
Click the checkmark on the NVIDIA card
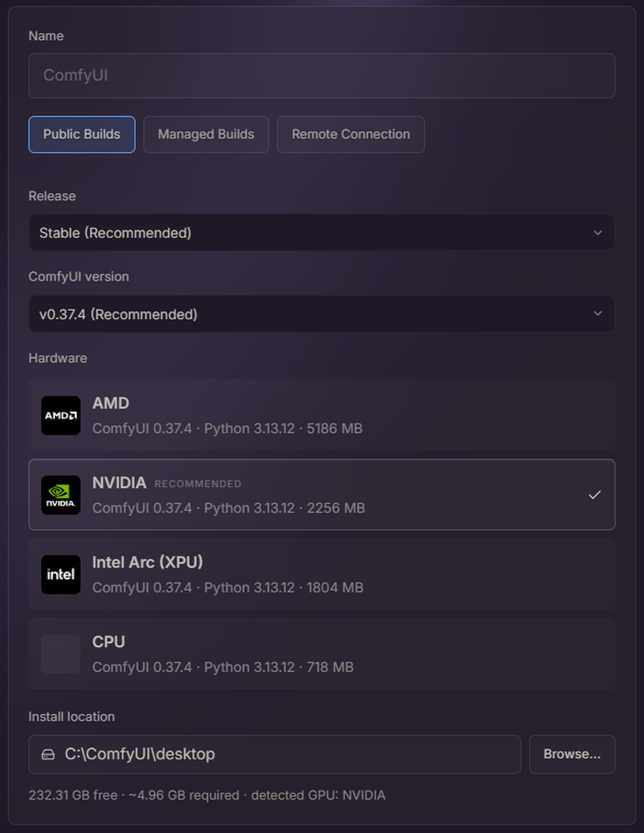594,495
